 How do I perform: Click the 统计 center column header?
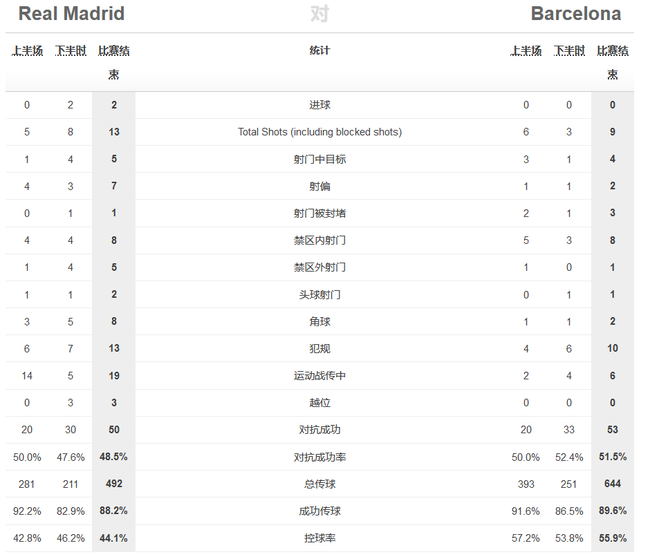tap(320, 51)
